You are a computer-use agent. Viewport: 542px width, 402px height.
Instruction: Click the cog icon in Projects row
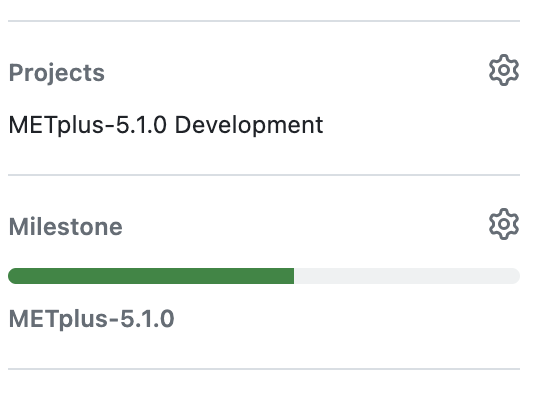tap(504, 70)
